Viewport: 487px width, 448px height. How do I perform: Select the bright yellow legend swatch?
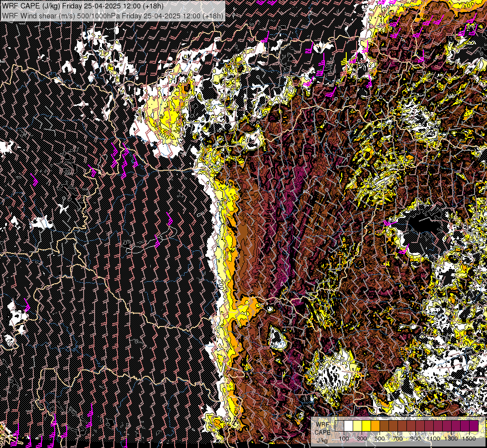(367, 426)
